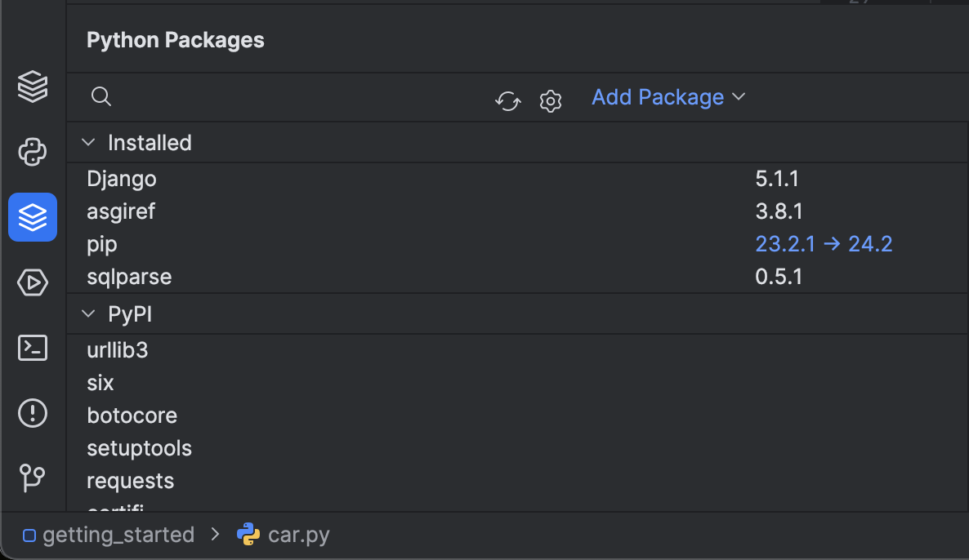Open package settings gear icon
Image resolution: width=969 pixels, height=560 pixels.
[x=551, y=101]
